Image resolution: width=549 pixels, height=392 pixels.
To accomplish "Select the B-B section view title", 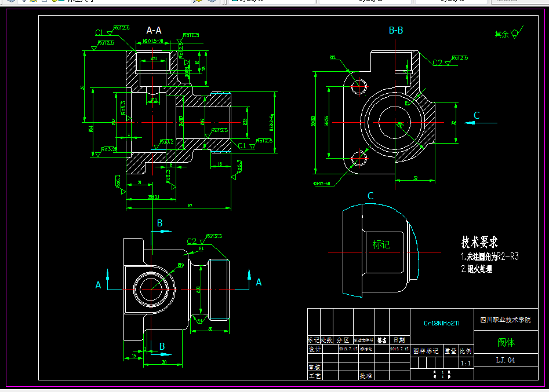I will point(396,31).
